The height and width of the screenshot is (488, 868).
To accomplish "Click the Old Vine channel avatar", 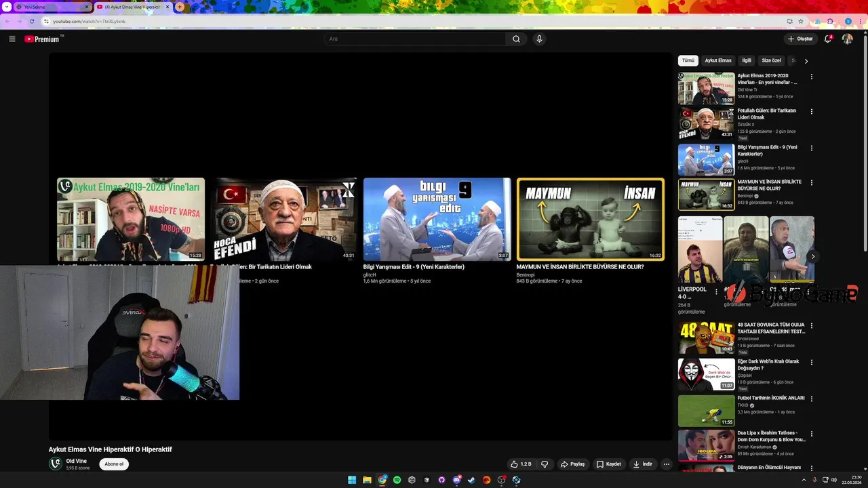I will pos(55,464).
